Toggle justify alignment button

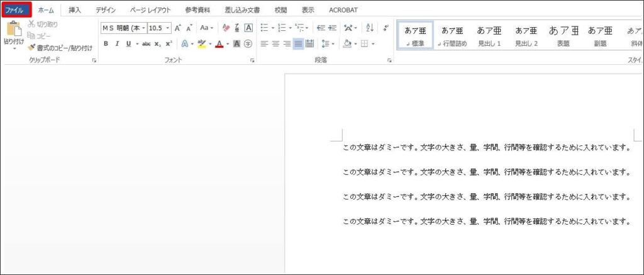click(298, 43)
